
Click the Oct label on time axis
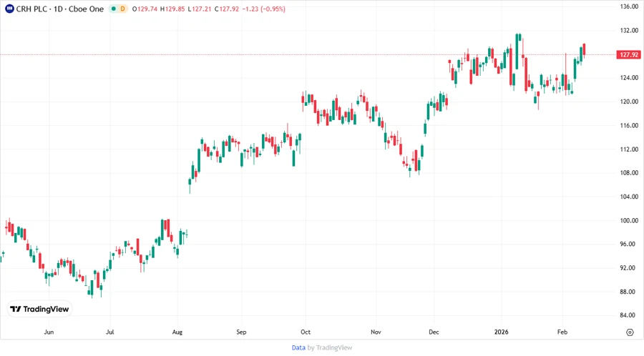pos(305,332)
